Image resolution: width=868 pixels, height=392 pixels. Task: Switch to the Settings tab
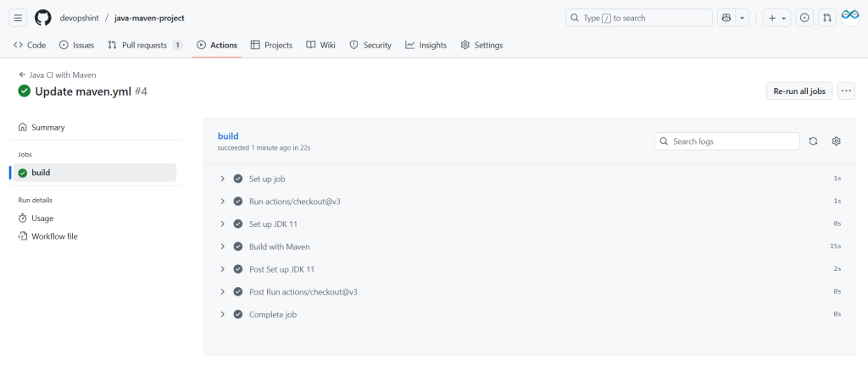[481, 46]
